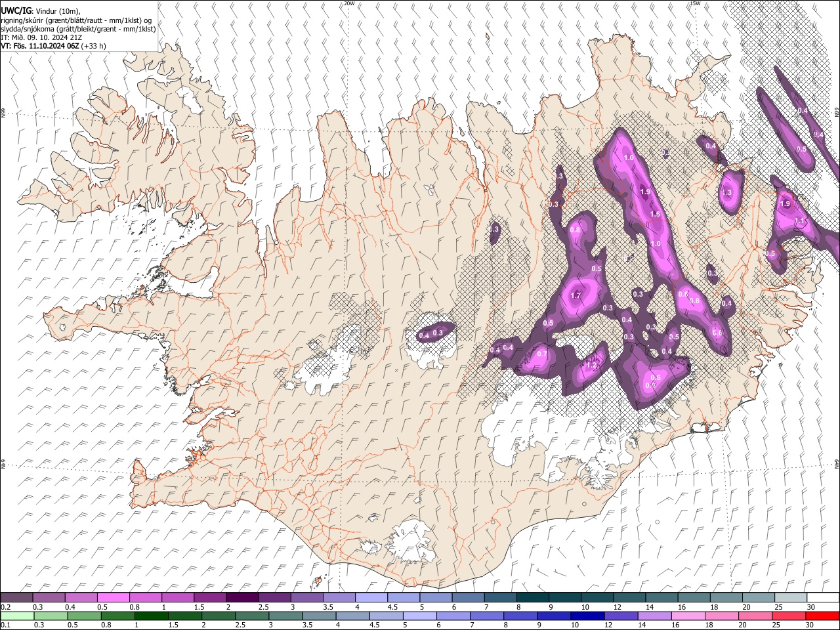This screenshot has height=630, width=840.
Task: Pick lavender snow swatch between 4 and 4.5
Action: [371, 598]
